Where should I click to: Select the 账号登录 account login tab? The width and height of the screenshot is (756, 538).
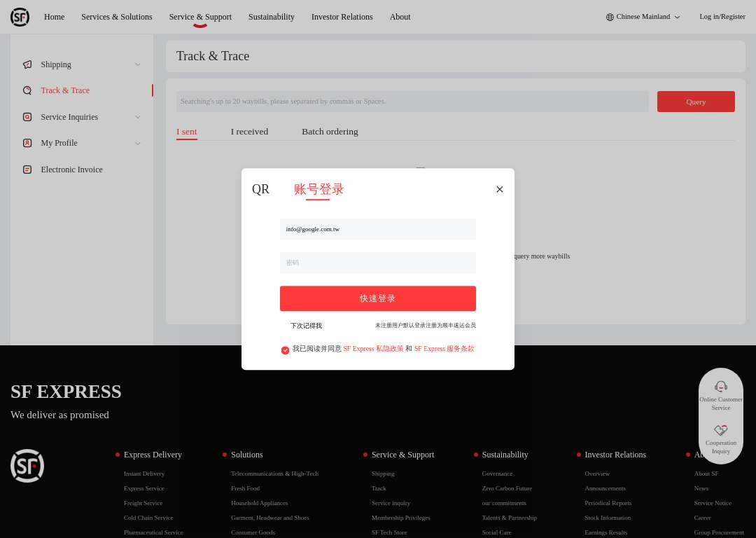pos(318,189)
